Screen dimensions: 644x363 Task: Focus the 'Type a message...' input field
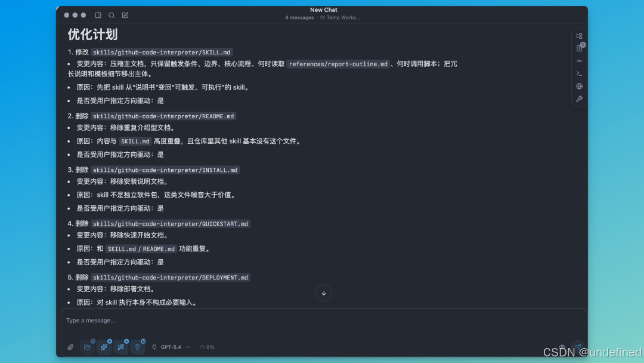[x=324, y=321]
